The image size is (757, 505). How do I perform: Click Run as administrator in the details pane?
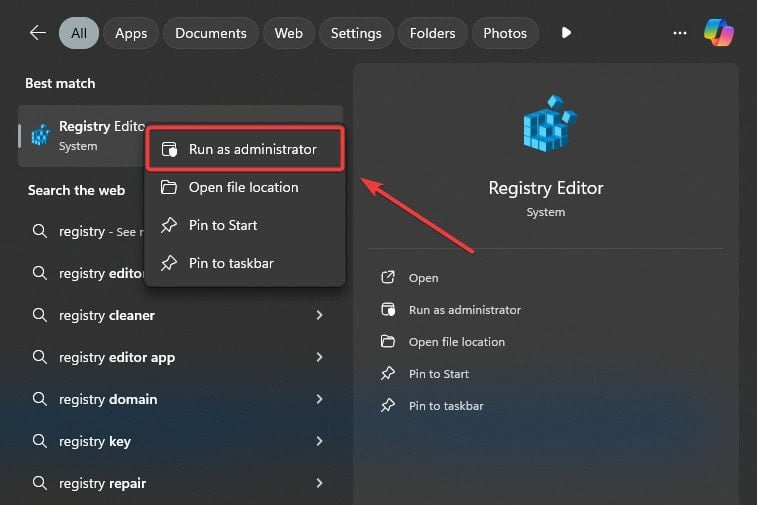(465, 310)
